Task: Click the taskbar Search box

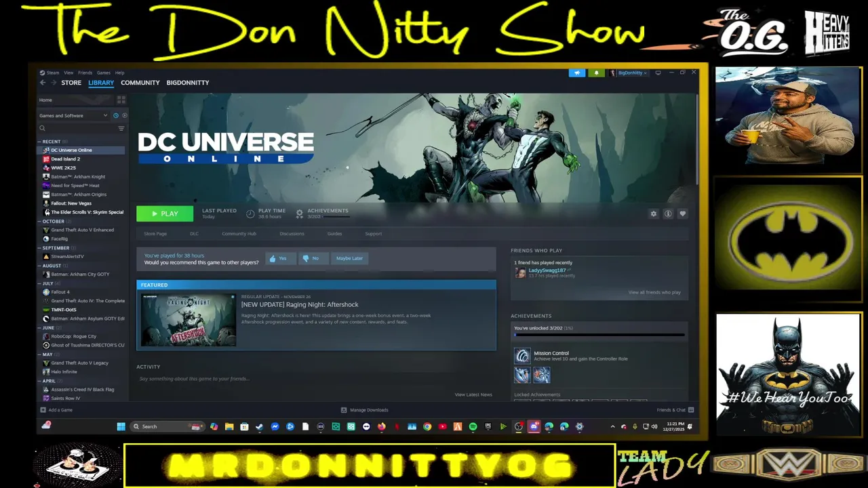Action: 167,426
